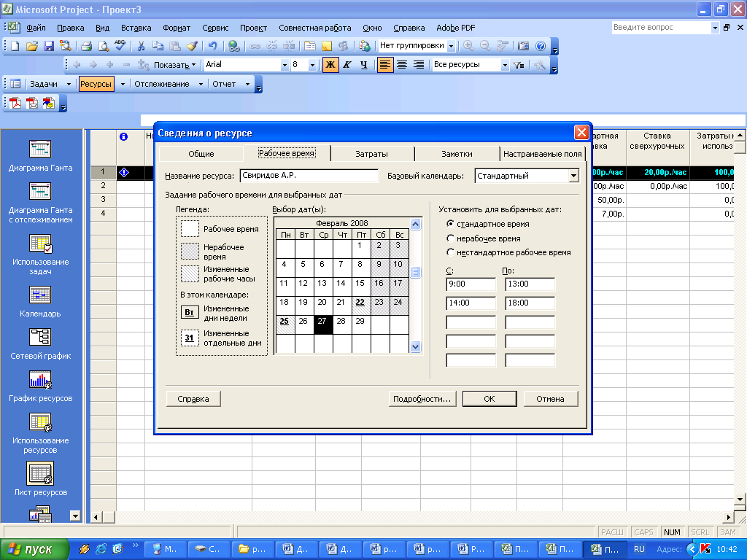Click the Help question mark icon
This screenshot has height=560, width=747.
(541, 46)
